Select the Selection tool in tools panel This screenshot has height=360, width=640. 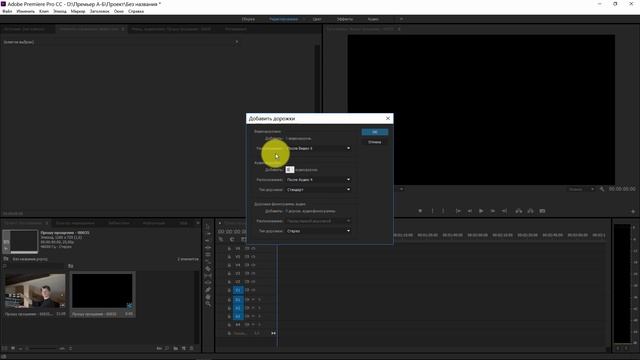tap(208, 226)
